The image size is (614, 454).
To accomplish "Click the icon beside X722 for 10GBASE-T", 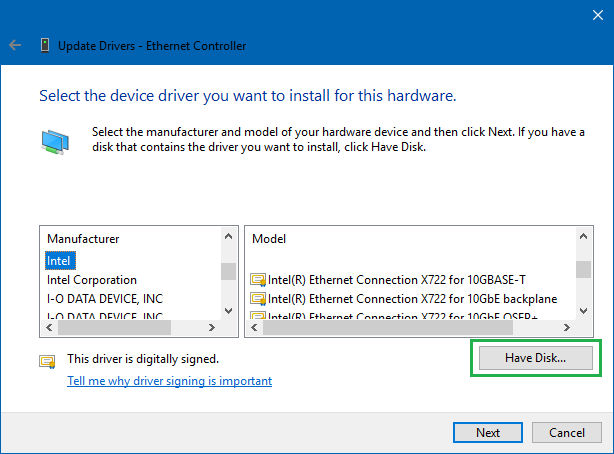I will [x=257, y=280].
